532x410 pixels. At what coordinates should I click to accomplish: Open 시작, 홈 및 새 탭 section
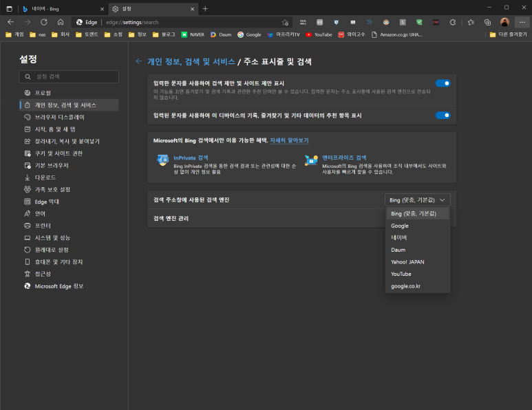click(x=69, y=129)
